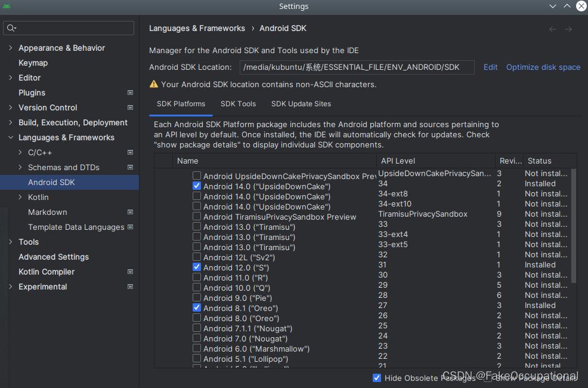The image size is (588, 388).
Task: Sort table by Revision column header
Action: [509, 161]
